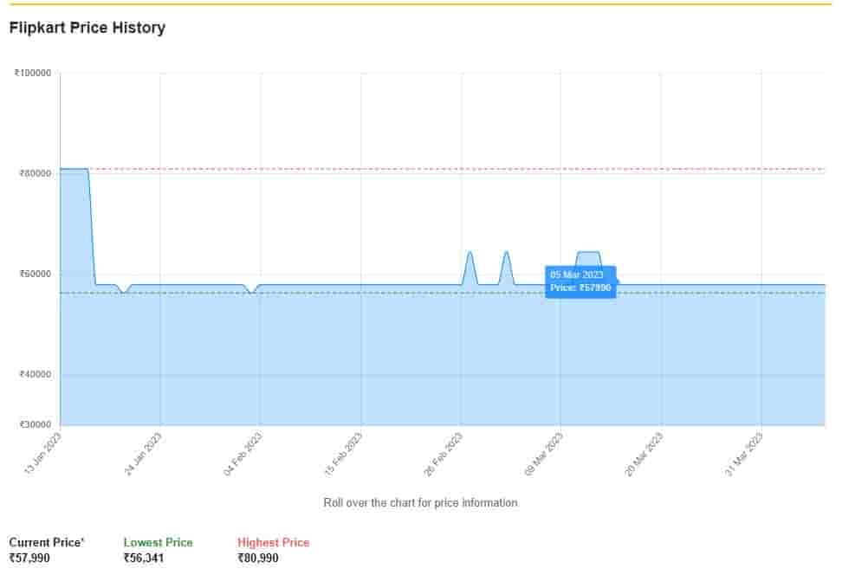Click the Flipkart Price History heading

tap(87, 28)
